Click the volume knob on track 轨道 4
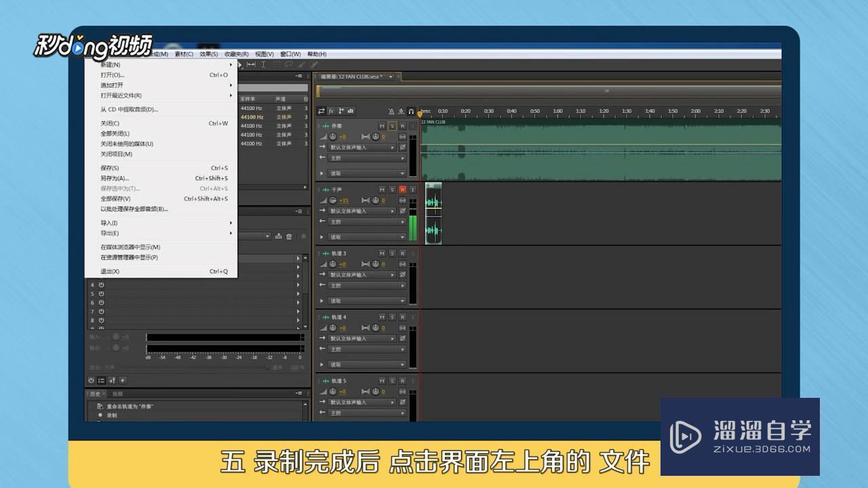The width and height of the screenshot is (868, 488). point(333,328)
